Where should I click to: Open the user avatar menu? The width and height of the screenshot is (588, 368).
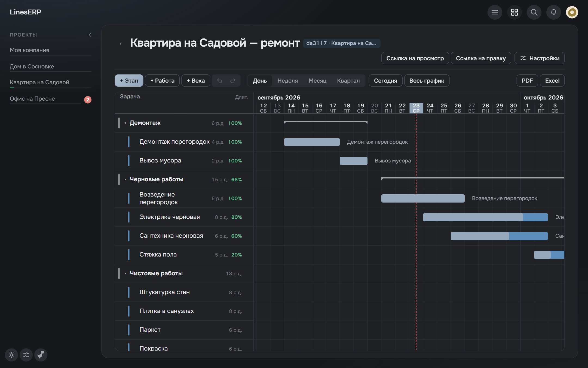[572, 12]
